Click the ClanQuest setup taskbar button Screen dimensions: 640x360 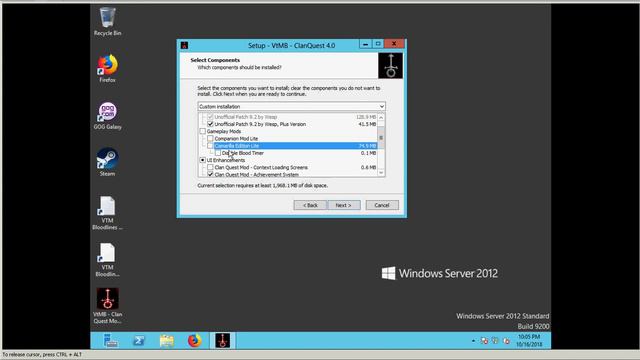coord(222,340)
